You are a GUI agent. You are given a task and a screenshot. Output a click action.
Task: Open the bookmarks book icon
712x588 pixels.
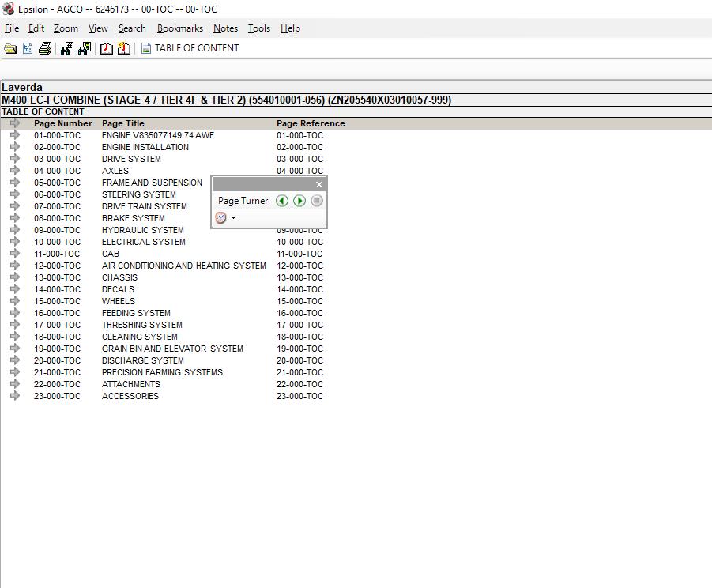pyautogui.click(x=106, y=48)
